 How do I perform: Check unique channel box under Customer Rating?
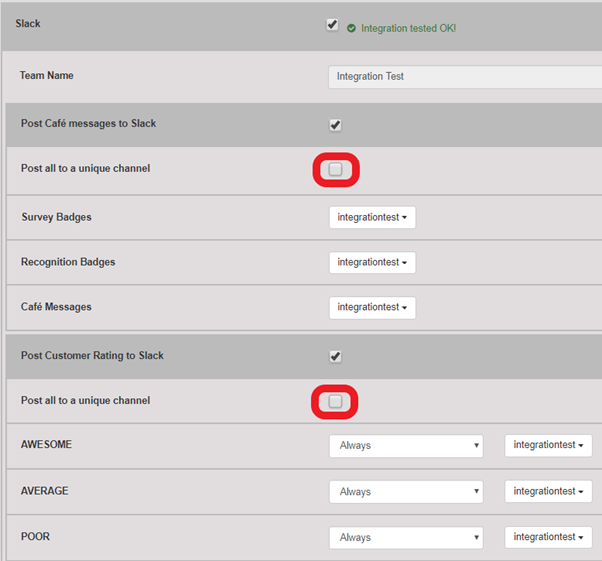pos(335,402)
